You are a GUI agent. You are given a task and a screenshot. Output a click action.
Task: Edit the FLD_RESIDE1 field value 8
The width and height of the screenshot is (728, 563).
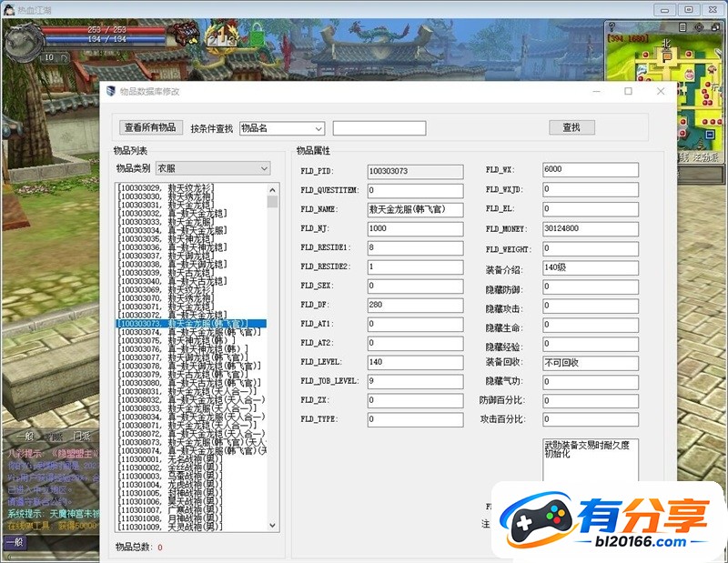(415, 247)
